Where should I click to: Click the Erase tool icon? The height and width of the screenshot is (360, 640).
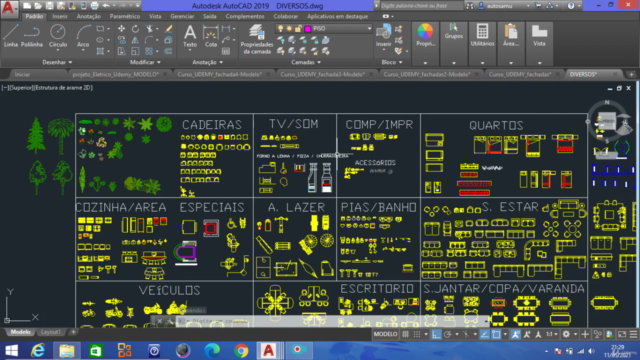pos(168,29)
